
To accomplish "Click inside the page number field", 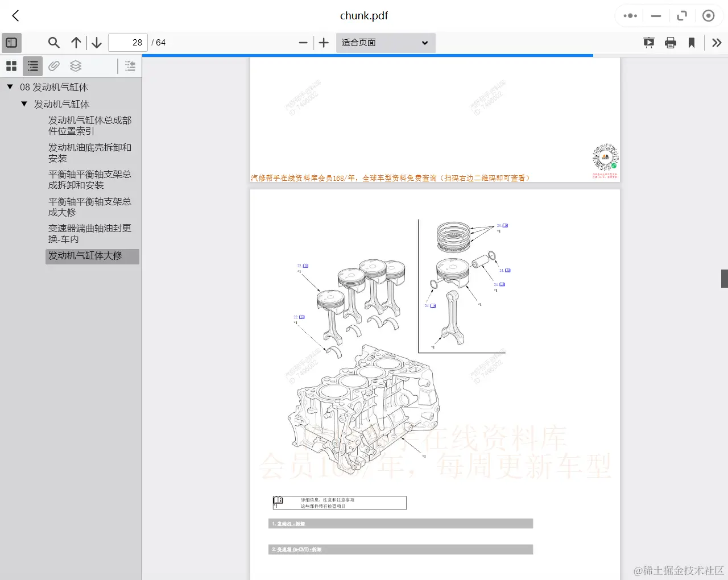I will [127, 42].
